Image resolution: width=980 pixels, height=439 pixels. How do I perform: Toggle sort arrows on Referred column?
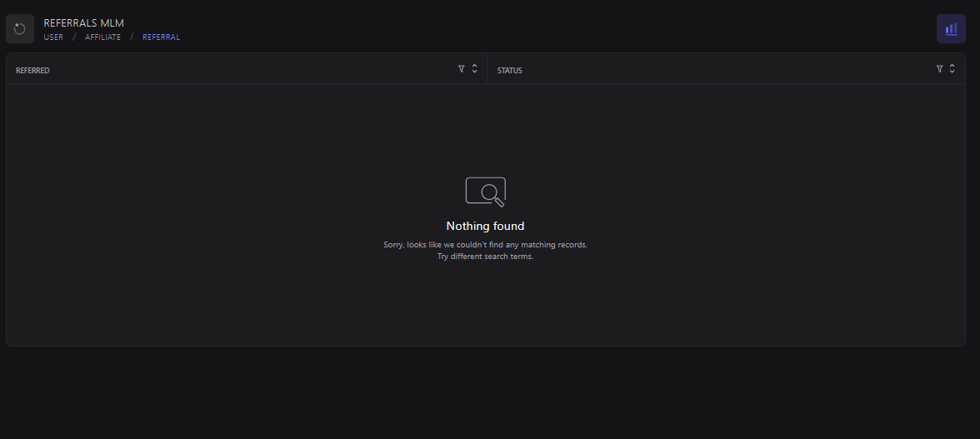coord(474,68)
